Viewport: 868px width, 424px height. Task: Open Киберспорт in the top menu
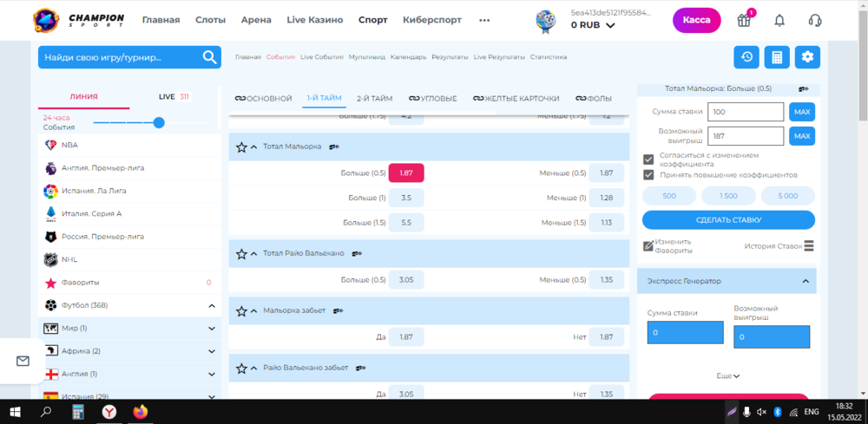pos(432,20)
